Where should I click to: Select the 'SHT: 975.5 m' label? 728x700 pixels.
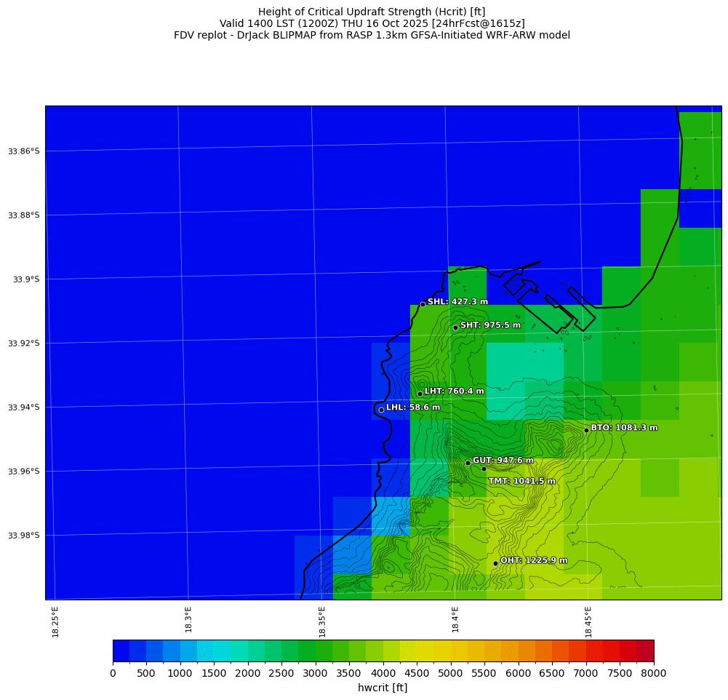pyautogui.click(x=490, y=325)
